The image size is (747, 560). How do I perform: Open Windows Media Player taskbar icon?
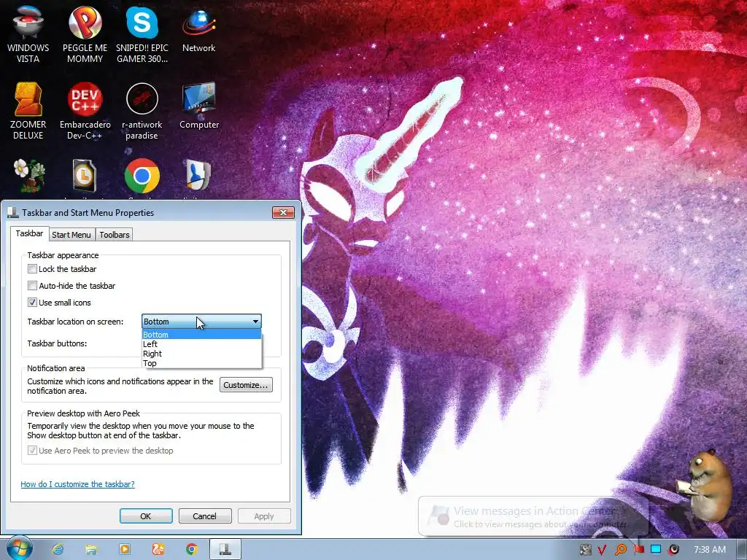pyautogui.click(x=124, y=550)
